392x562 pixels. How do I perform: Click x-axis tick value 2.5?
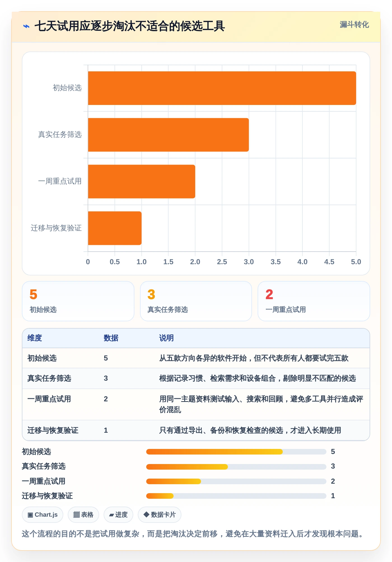[222, 262]
